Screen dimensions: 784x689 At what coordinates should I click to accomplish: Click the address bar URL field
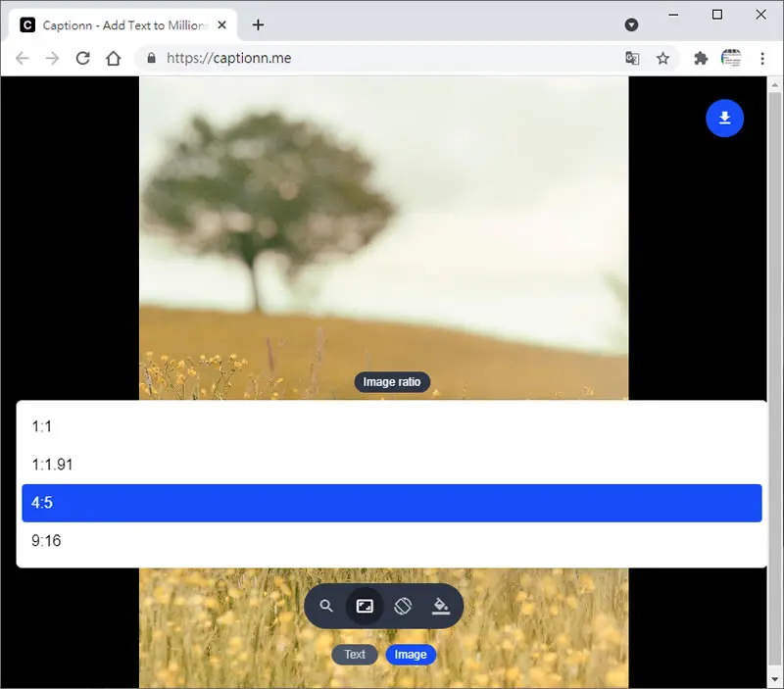click(x=380, y=58)
